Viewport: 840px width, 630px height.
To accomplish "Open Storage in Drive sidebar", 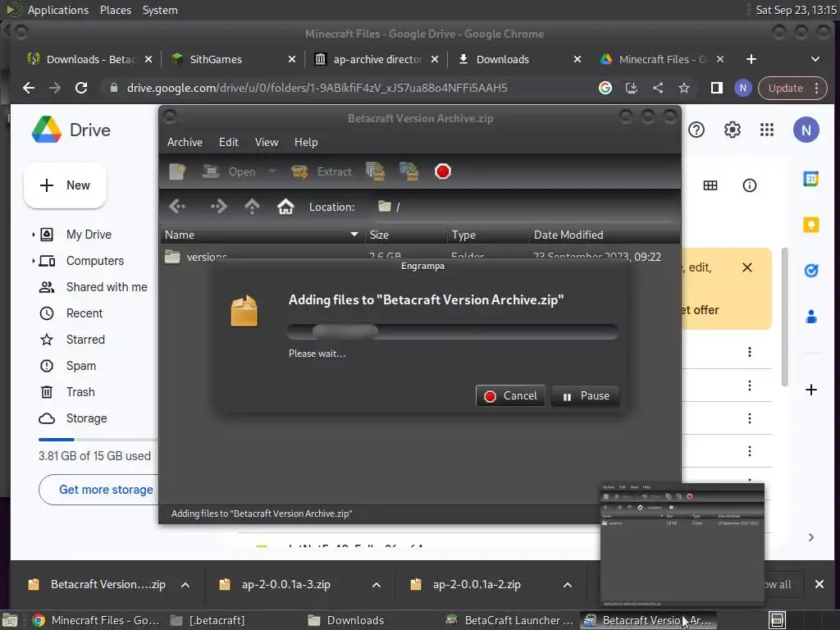I will click(73, 418).
